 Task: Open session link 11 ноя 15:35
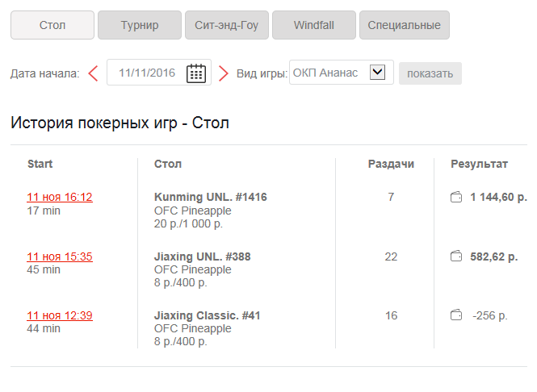tap(60, 256)
